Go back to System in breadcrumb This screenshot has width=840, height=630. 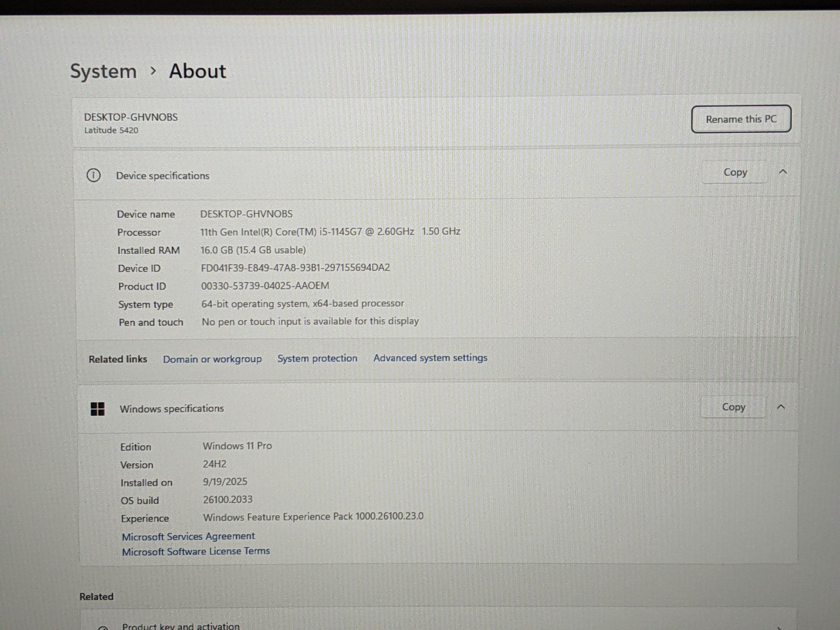point(103,71)
